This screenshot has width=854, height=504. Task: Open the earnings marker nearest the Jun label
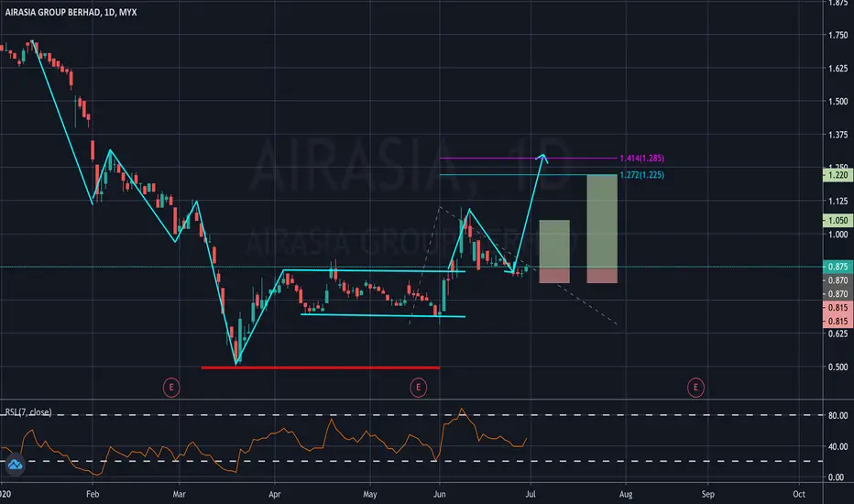(x=418, y=388)
